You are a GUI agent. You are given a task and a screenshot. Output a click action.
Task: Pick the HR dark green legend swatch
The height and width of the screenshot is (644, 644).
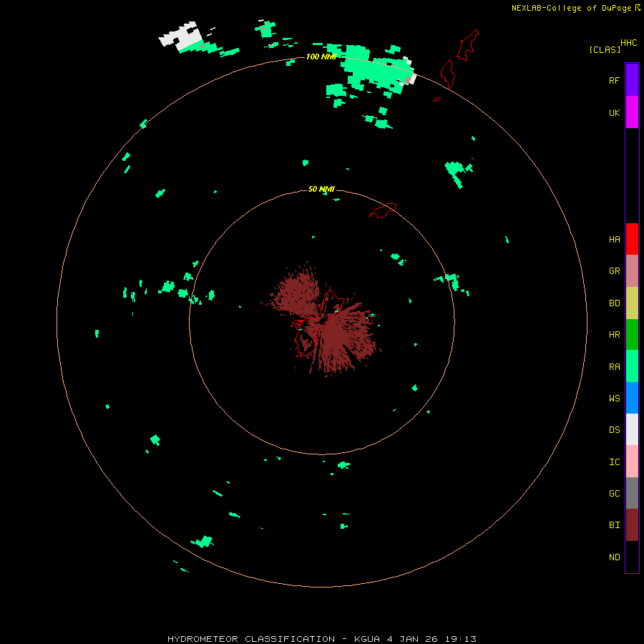(632, 335)
